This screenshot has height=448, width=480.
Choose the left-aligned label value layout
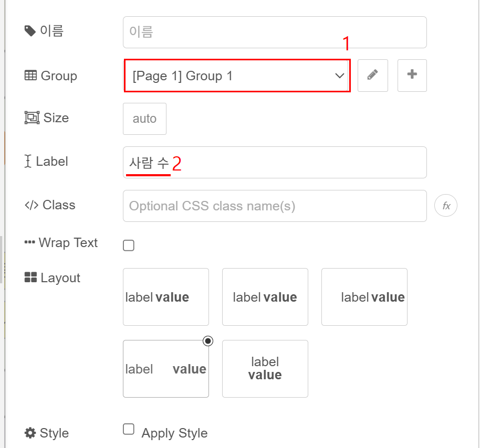(165, 297)
